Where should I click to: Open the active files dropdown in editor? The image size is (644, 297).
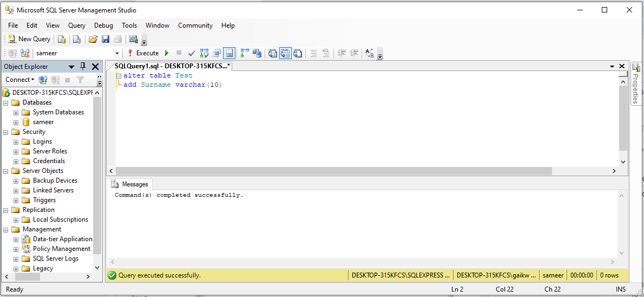pyautogui.click(x=612, y=66)
